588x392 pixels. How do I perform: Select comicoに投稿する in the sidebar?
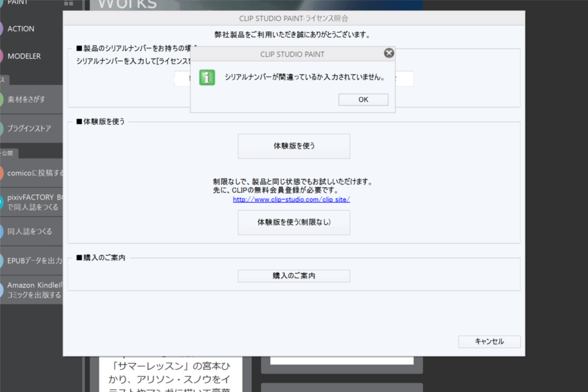pyautogui.click(x=31, y=173)
